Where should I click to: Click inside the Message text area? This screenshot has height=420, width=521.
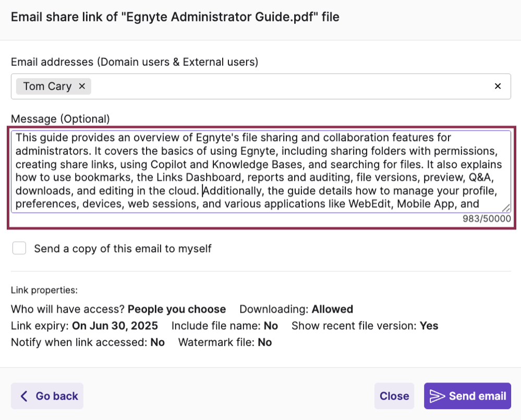tap(261, 171)
